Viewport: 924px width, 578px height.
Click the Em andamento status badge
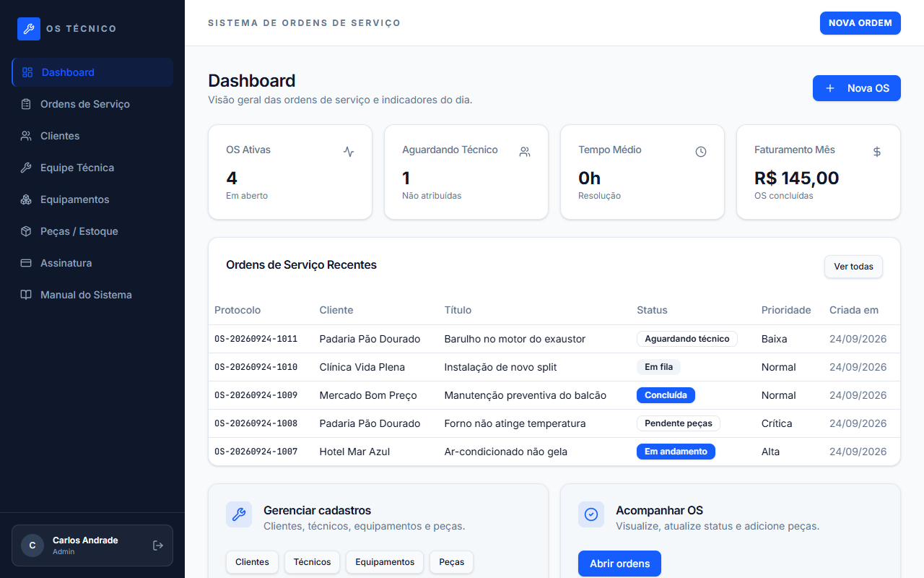(676, 452)
